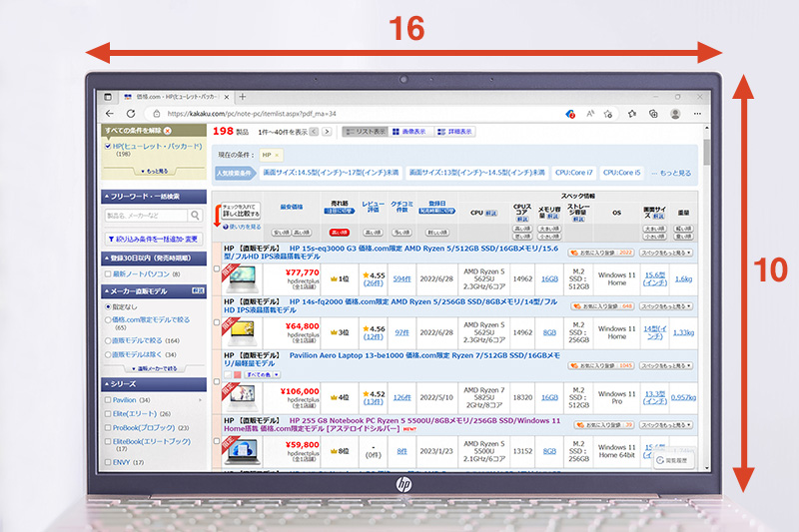The width and height of the screenshot is (799, 532).
Task: Open the browser profile avatar icon
Action: (673, 114)
